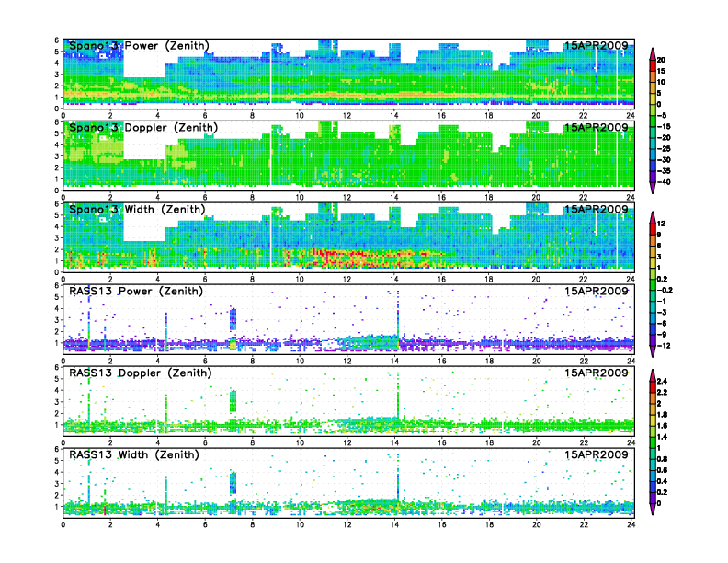Click the 15APR2009 date in Spano13 Doppler panel

coord(597,127)
